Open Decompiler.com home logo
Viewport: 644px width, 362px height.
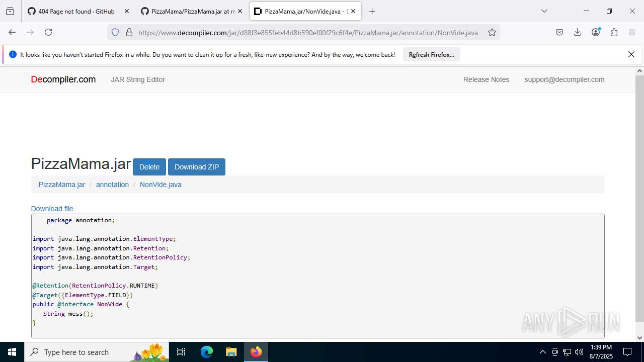click(63, 79)
